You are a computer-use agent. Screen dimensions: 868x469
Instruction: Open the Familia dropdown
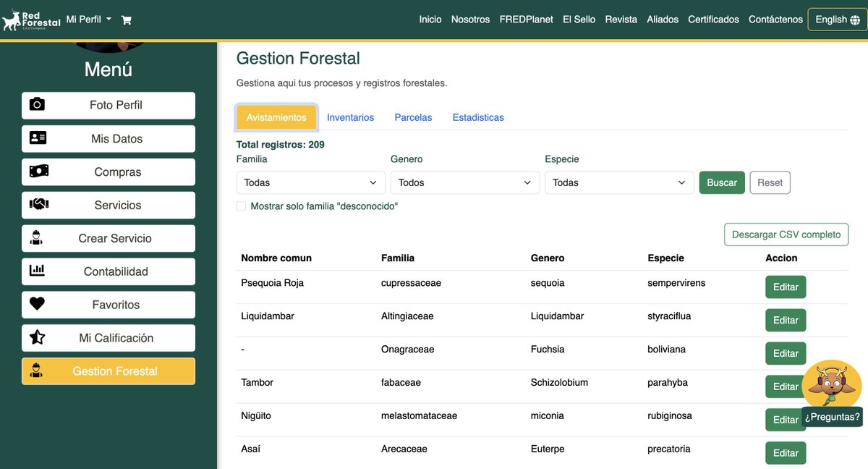tap(311, 182)
